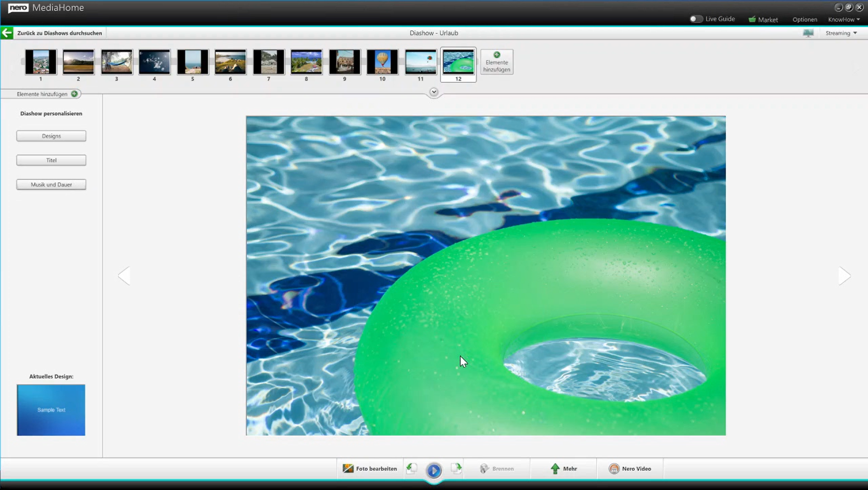
Task: Go to next photo with right arrow
Action: point(844,276)
